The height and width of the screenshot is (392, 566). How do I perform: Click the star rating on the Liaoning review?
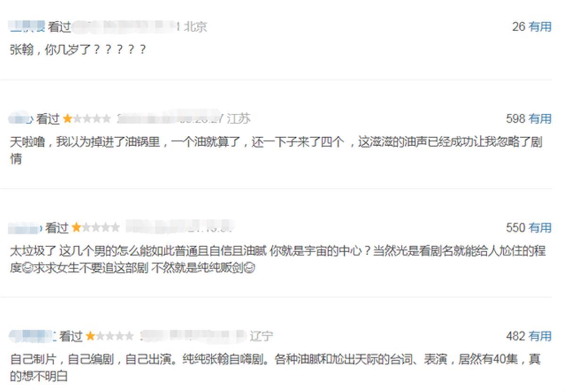tap(110, 336)
